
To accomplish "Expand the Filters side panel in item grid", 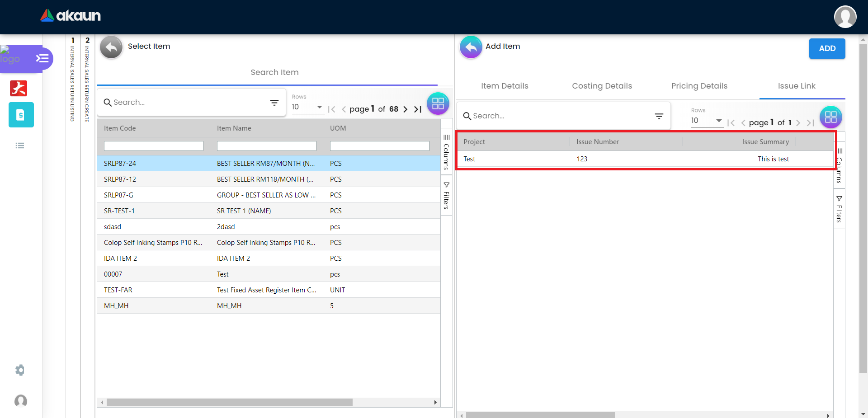I will pyautogui.click(x=446, y=196).
